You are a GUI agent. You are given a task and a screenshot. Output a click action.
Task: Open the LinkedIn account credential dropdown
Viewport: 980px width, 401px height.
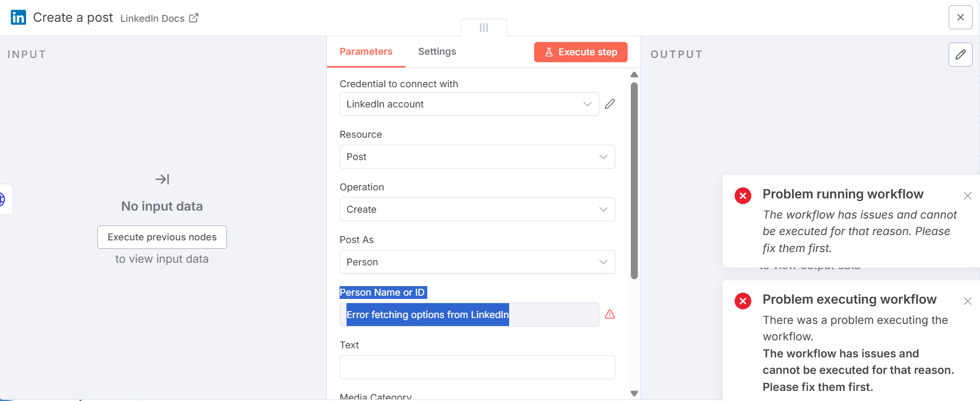pyautogui.click(x=469, y=104)
